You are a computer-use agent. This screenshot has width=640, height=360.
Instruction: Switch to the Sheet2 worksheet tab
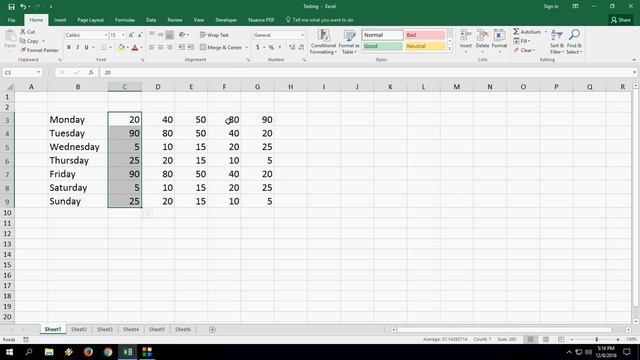click(79, 329)
